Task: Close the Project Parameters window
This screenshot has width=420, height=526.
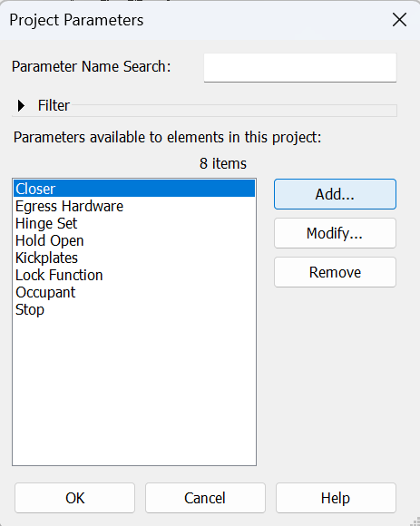Action: click(399, 20)
